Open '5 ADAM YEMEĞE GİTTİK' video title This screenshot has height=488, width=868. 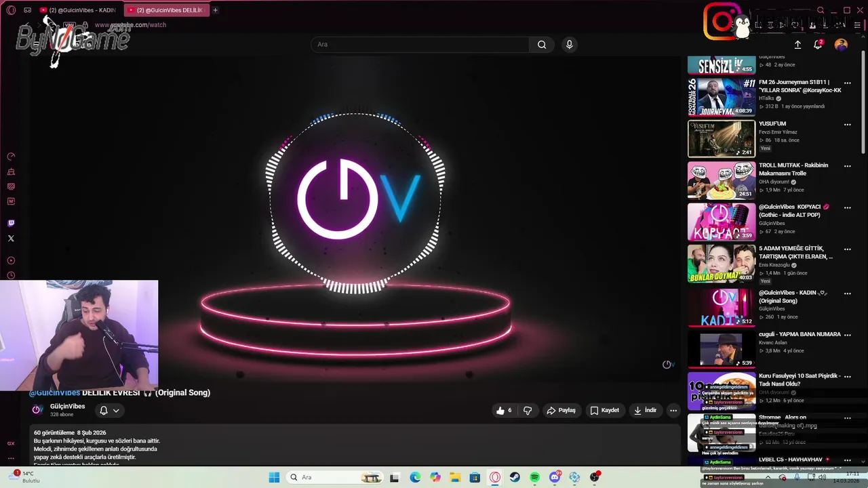(795, 252)
